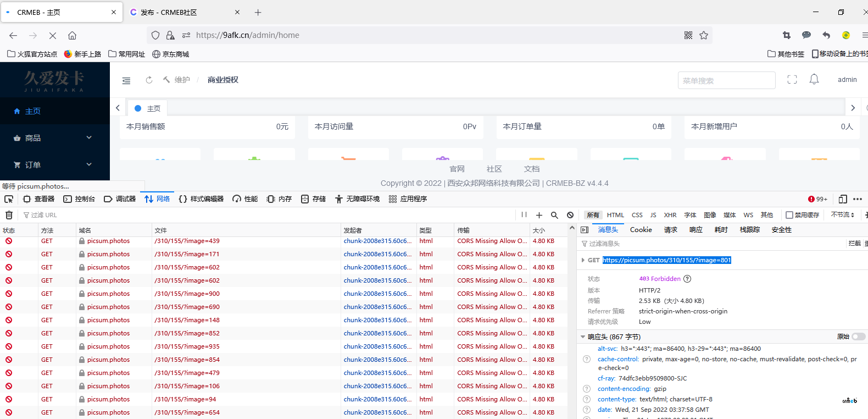
Task: Click the browser address bar URL
Action: pos(247,35)
